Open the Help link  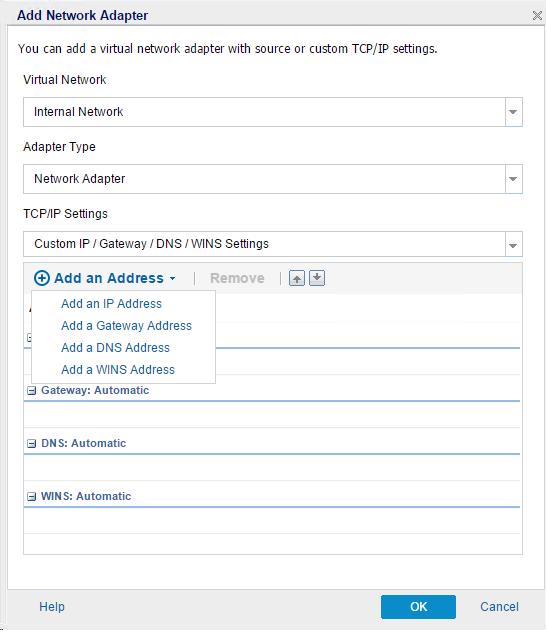point(52,607)
